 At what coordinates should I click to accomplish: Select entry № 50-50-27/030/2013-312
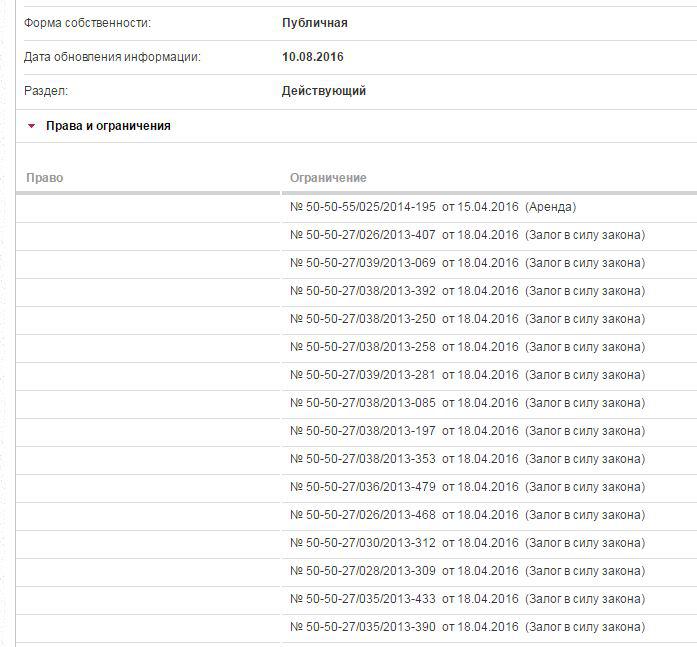467,543
